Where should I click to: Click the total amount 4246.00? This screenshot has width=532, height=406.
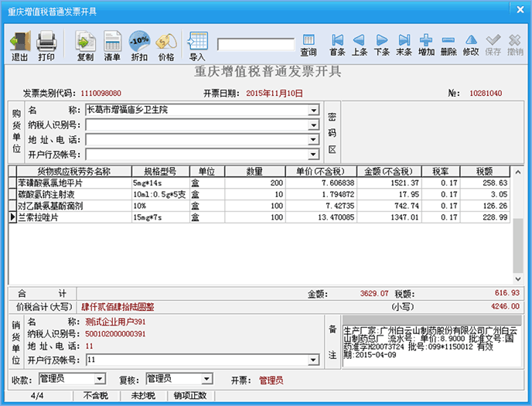505,306
